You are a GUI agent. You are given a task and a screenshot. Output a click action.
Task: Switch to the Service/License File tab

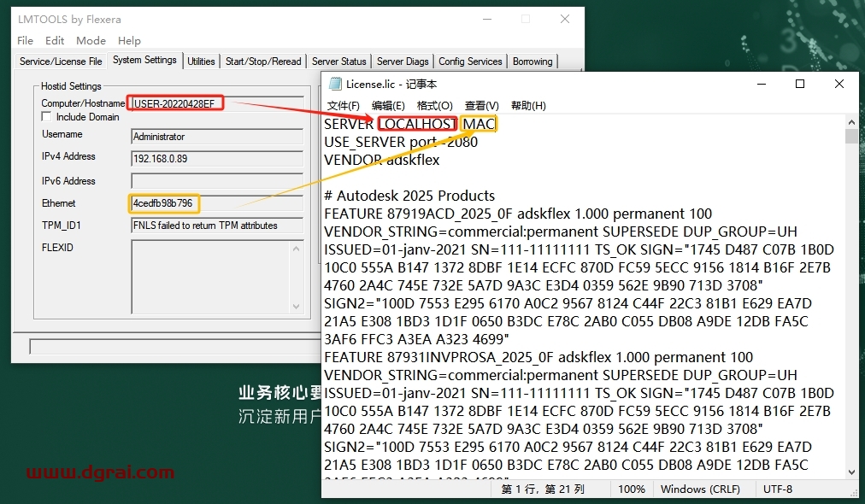point(61,62)
